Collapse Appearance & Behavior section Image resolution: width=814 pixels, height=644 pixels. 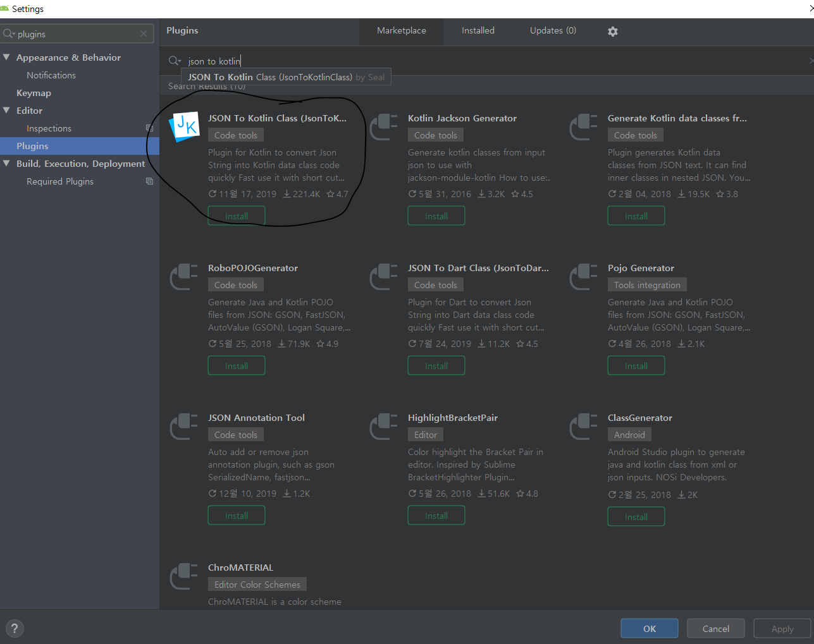tap(6, 58)
